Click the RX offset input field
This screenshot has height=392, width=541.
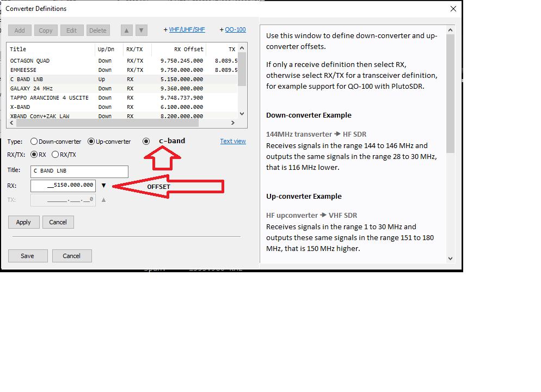[x=63, y=186]
